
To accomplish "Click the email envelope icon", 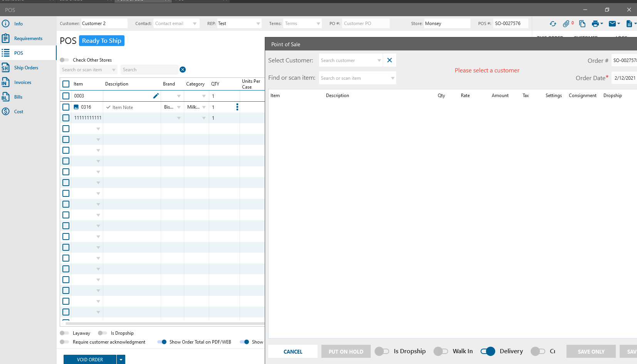I will [x=612, y=24].
